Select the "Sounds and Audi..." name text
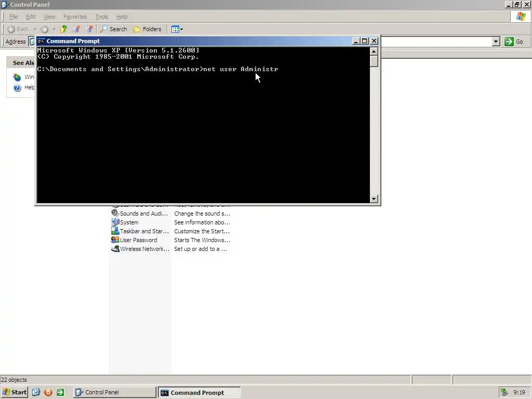 (x=144, y=214)
